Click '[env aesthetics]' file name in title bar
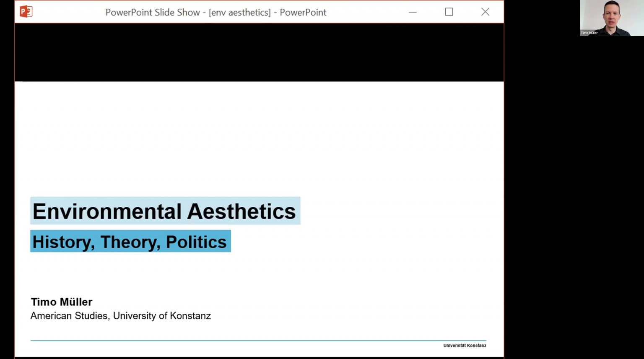Image resolution: width=644 pixels, height=359 pixels. (240, 13)
